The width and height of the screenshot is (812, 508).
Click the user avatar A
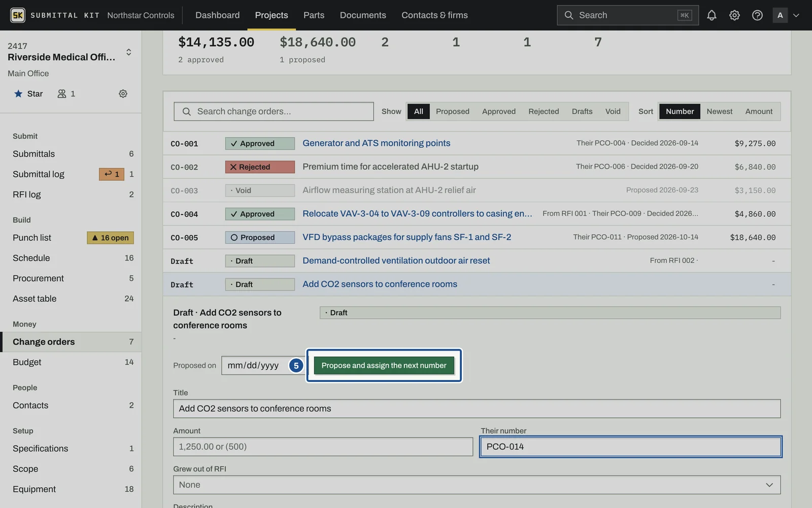[x=780, y=15]
